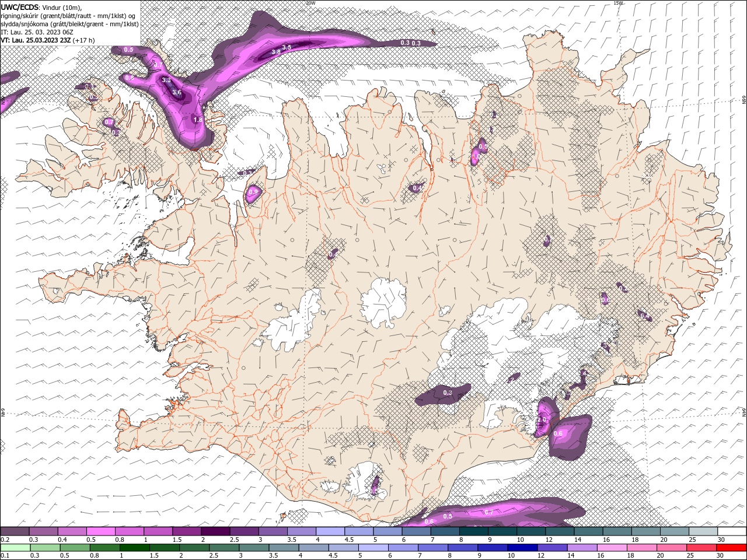This screenshot has height=560, width=747.
Task: Select top legend swatch between 2 and 2.5
Action: (x=215, y=531)
